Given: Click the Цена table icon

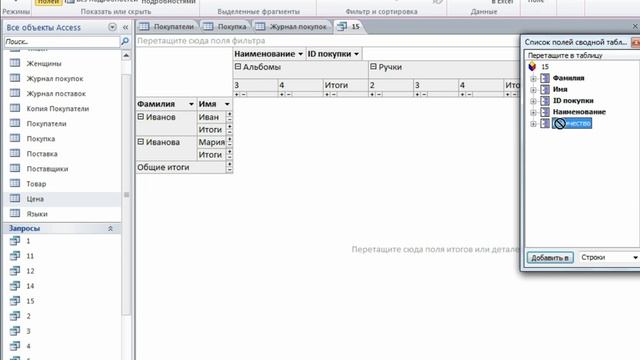Looking at the screenshot, I should (15, 199).
